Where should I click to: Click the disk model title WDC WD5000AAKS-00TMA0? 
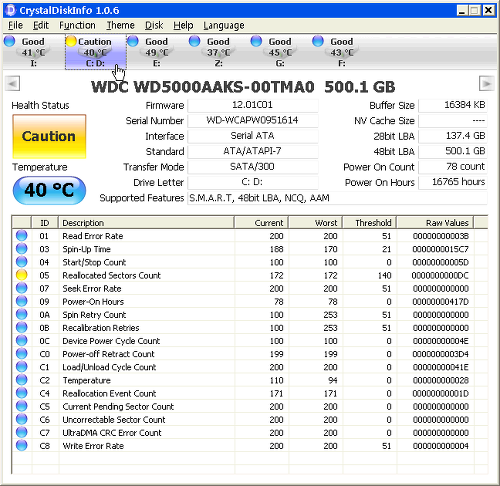pos(203,87)
